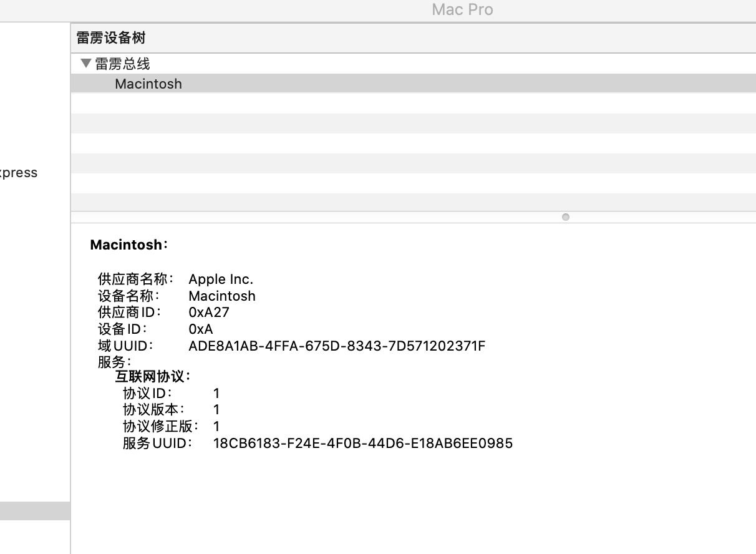Screen dimensions: 756x554
Task: Select the highlighted item in left sidebar
Action: click(x=35, y=511)
